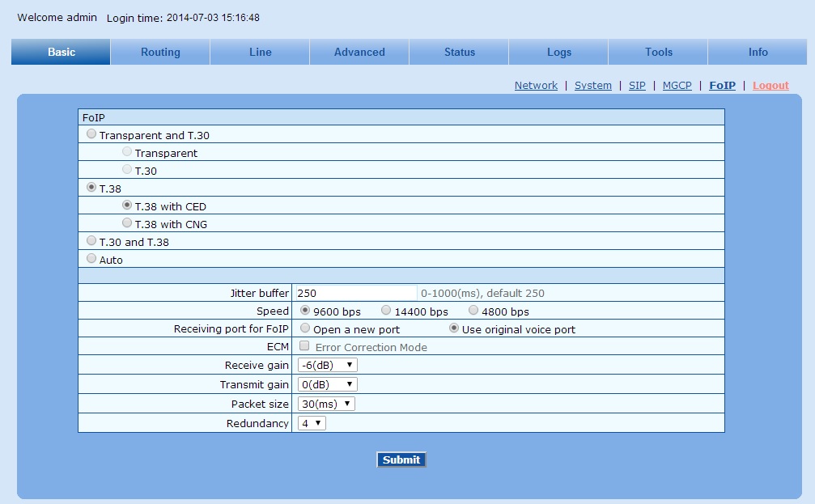The height and width of the screenshot is (504, 815).
Task: Click the Submit button
Action: coord(401,460)
